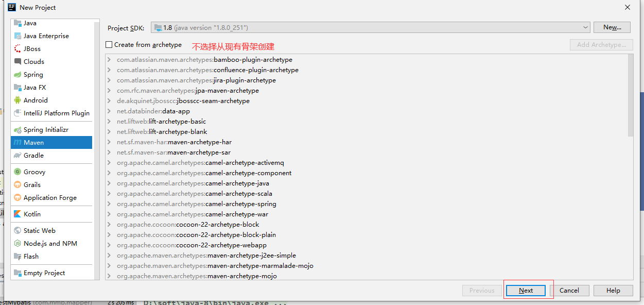Select maven-archetype-mojo row
Screen dimensions: 644x305
tap(367, 276)
